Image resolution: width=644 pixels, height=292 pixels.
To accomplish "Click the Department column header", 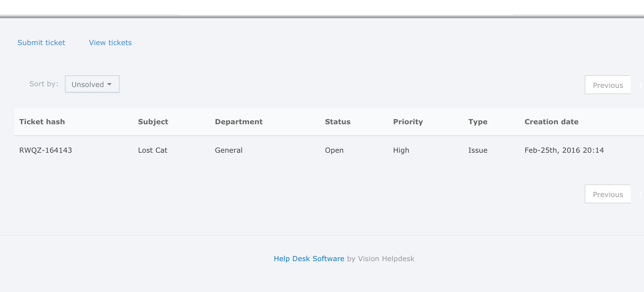I will pos(239,122).
